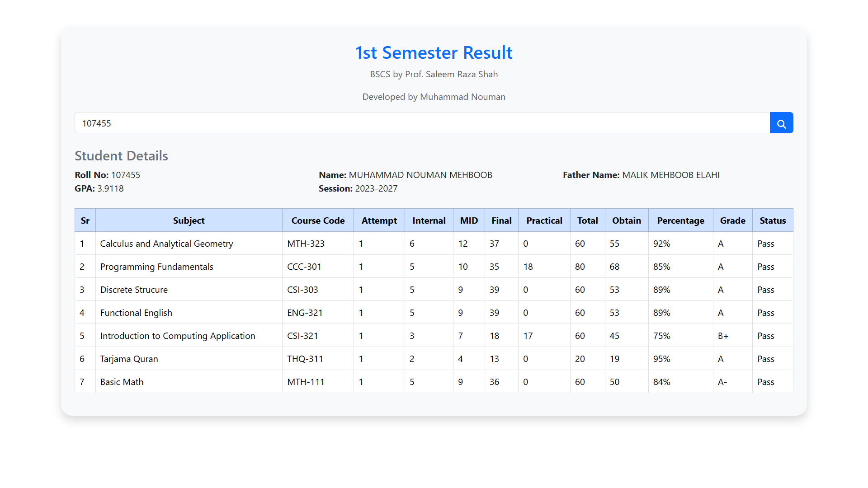This screenshot has width=868, height=488.
Task: Click the 95% percentage cell
Action: pyautogui.click(x=661, y=359)
